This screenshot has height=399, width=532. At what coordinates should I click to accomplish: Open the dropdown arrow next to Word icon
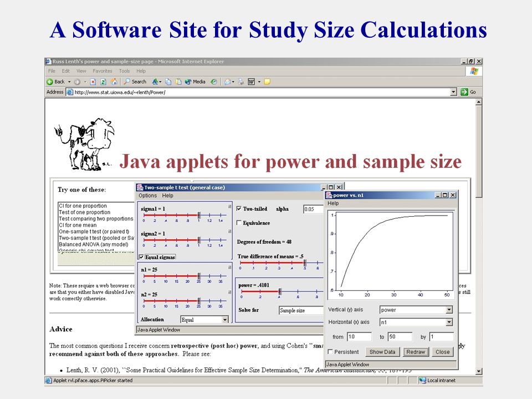click(x=259, y=82)
